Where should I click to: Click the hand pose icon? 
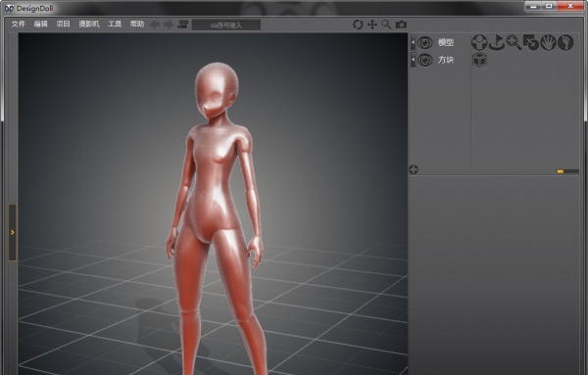[548, 43]
